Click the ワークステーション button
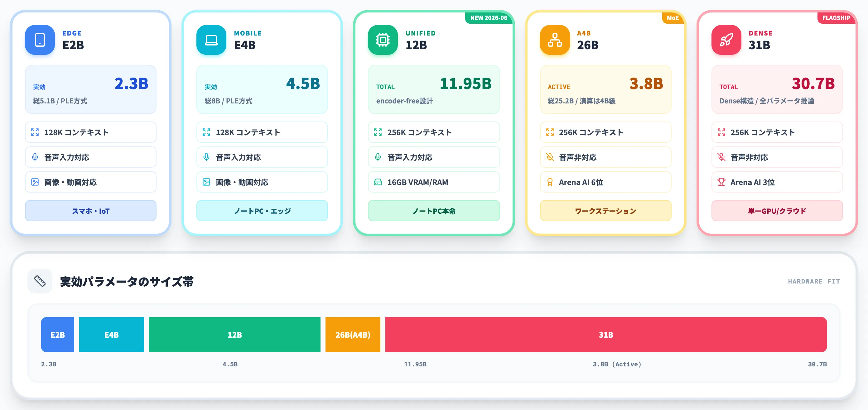 (x=605, y=211)
